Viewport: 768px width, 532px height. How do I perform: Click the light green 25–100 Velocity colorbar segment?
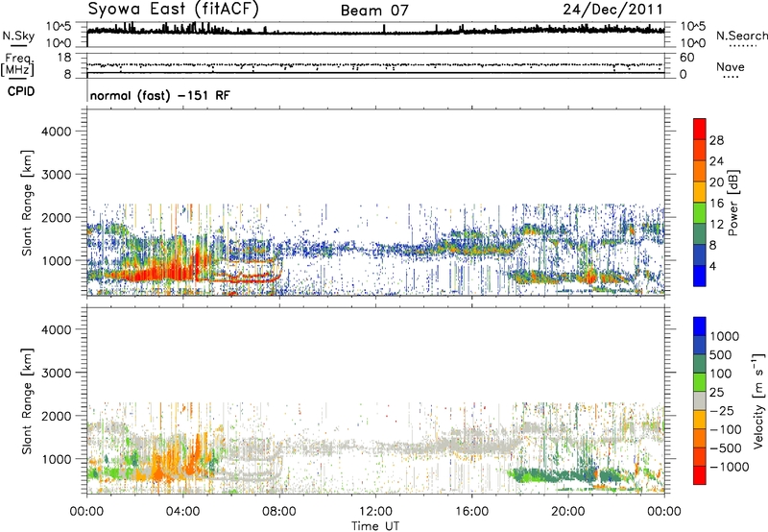point(700,382)
